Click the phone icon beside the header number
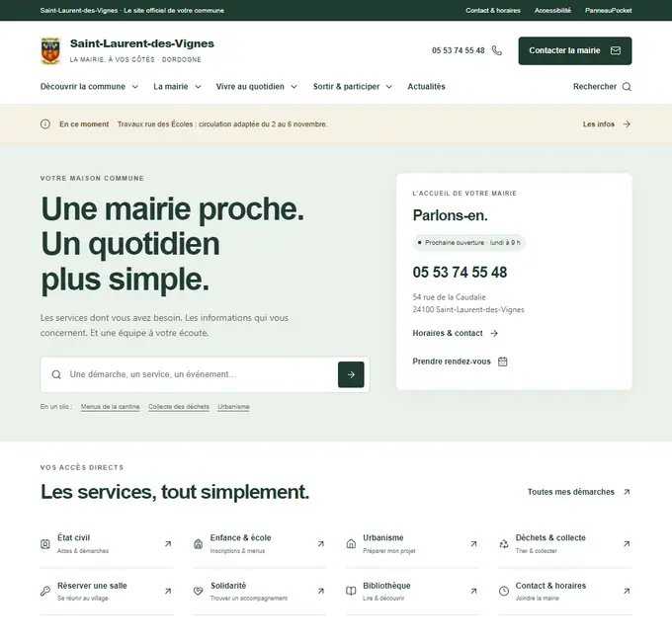672x643 pixels. pos(497,50)
